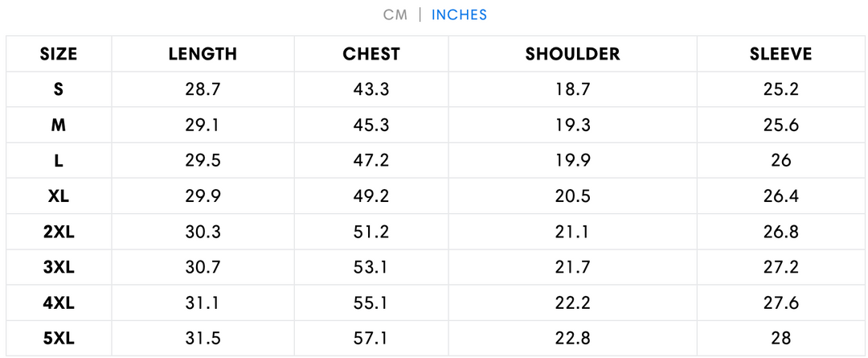The height and width of the screenshot is (358, 868).
Task: Select the M size row label
Action: click(x=59, y=125)
